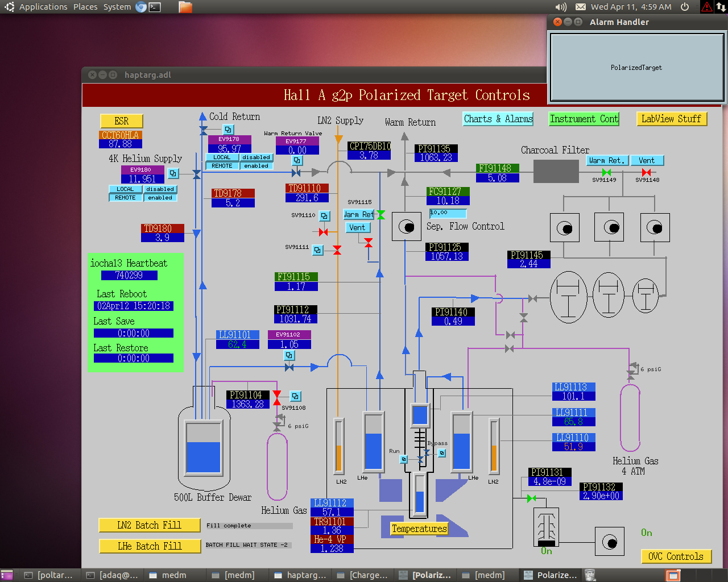Click the green valve near PI91131
The image size is (728, 582).
(531, 498)
